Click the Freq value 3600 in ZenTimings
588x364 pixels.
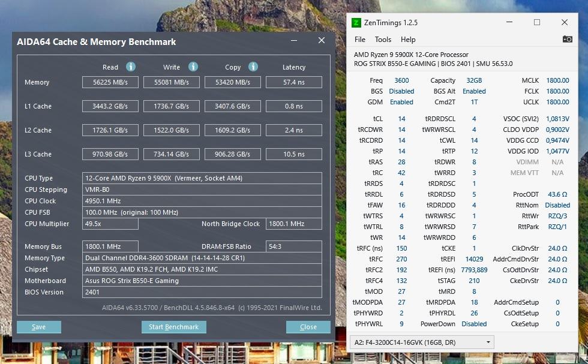coord(401,80)
